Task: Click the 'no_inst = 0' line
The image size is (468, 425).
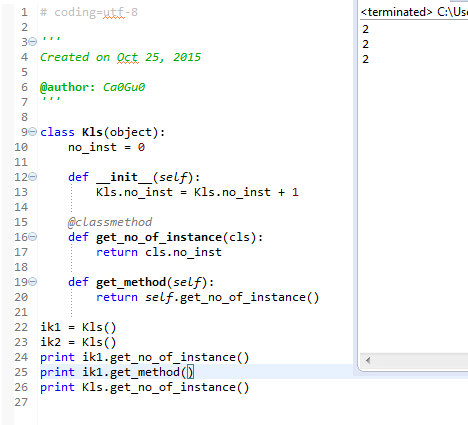Action: point(106,147)
